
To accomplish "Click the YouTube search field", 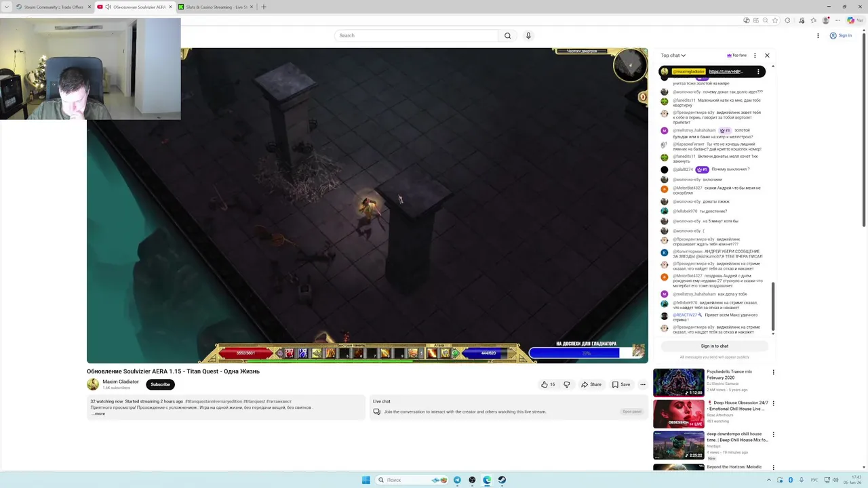I will click(x=416, y=35).
